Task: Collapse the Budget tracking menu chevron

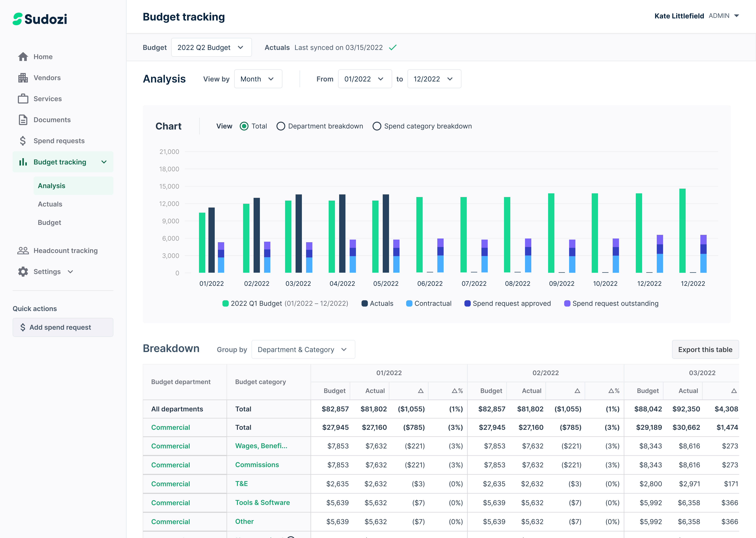Action: click(104, 162)
